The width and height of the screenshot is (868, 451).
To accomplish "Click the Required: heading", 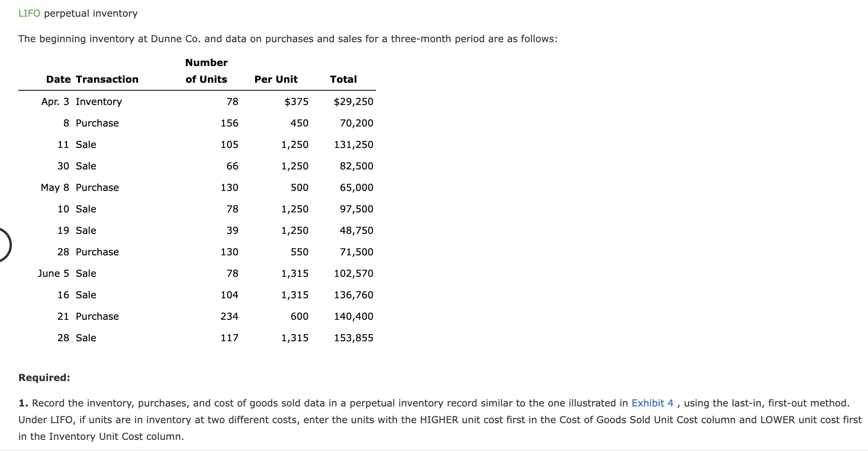I will pyautogui.click(x=44, y=377).
